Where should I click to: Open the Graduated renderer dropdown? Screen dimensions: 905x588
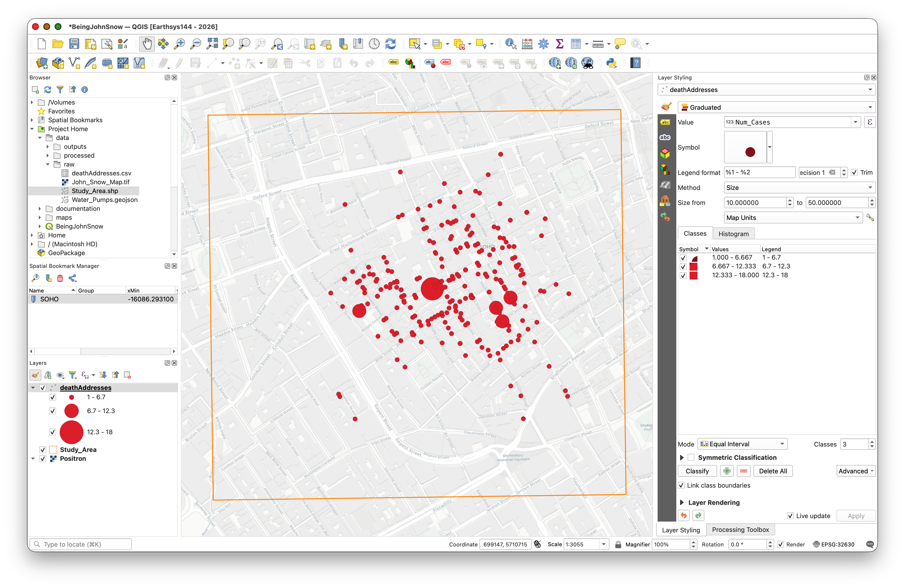(776, 107)
